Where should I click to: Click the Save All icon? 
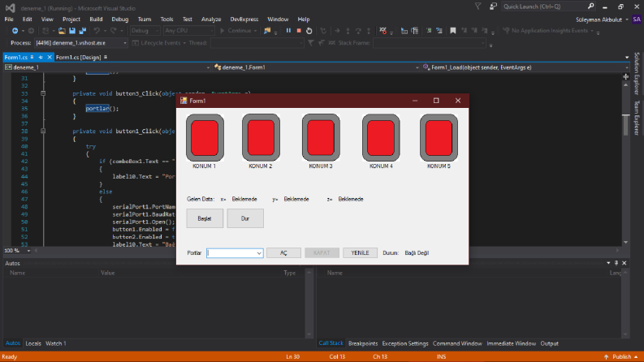(x=83, y=31)
